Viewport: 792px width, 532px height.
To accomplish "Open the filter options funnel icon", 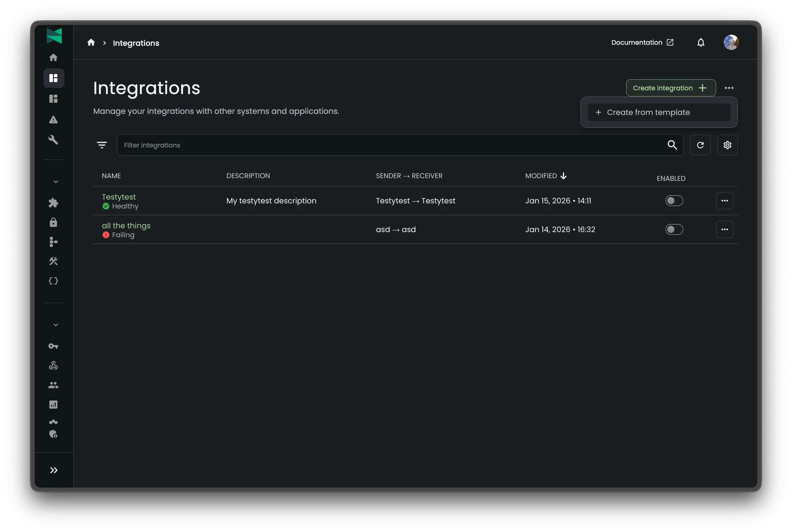I will pos(102,145).
